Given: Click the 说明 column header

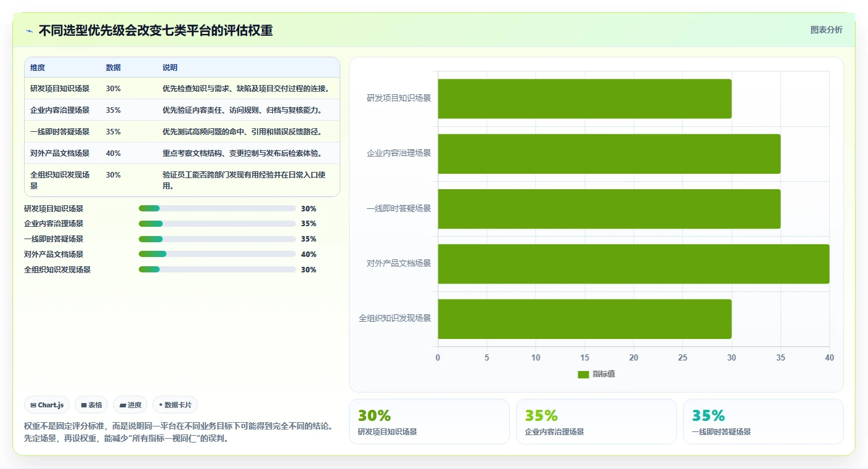Looking at the screenshot, I should pyautogui.click(x=170, y=68).
